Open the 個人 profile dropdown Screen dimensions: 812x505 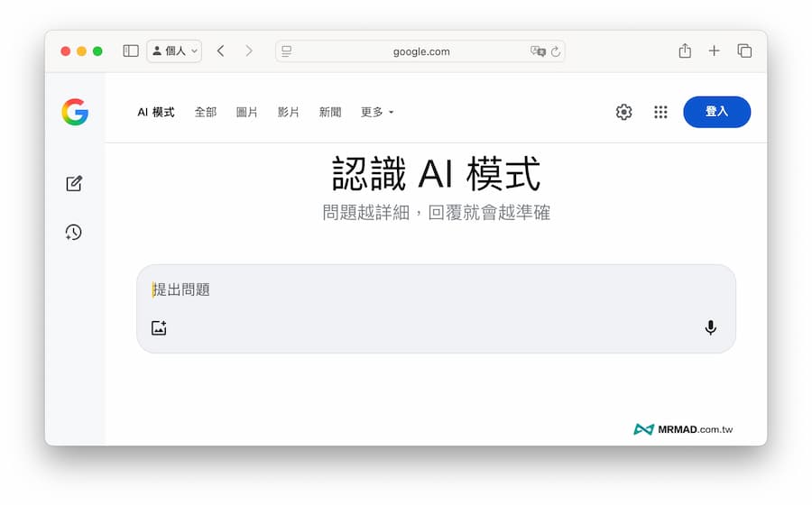pyautogui.click(x=174, y=50)
